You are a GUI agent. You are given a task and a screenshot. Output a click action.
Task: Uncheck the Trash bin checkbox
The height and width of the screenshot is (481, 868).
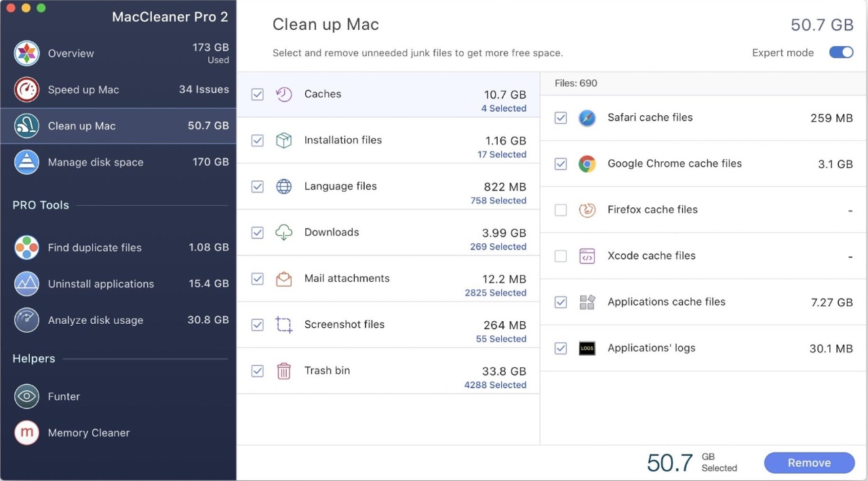(x=258, y=371)
